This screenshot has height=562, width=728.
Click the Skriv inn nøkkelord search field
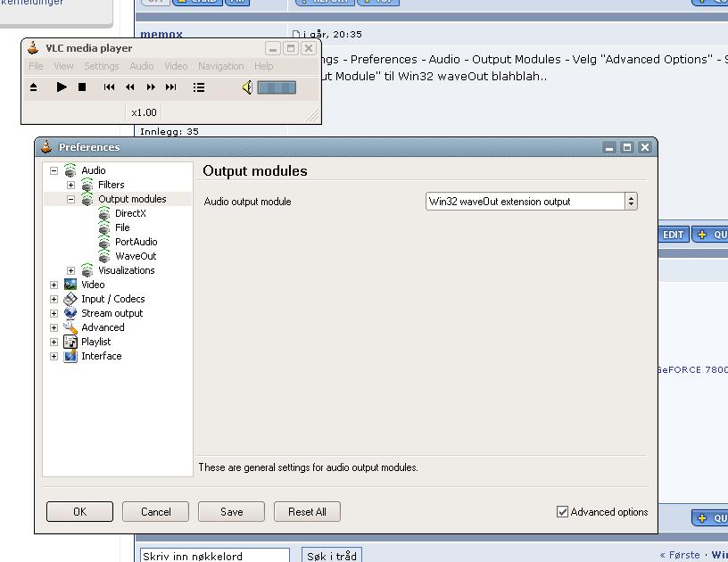point(214,556)
